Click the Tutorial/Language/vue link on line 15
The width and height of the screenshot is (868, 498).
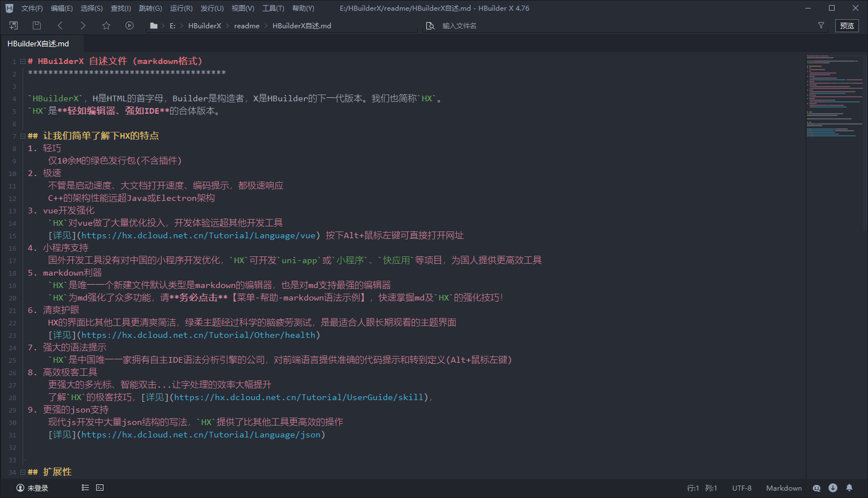(198, 235)
